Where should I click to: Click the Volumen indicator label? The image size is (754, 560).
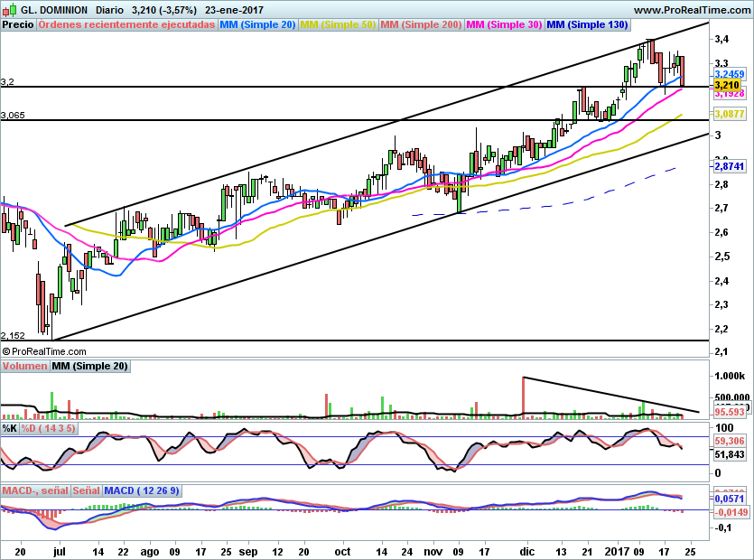point(24,366)
